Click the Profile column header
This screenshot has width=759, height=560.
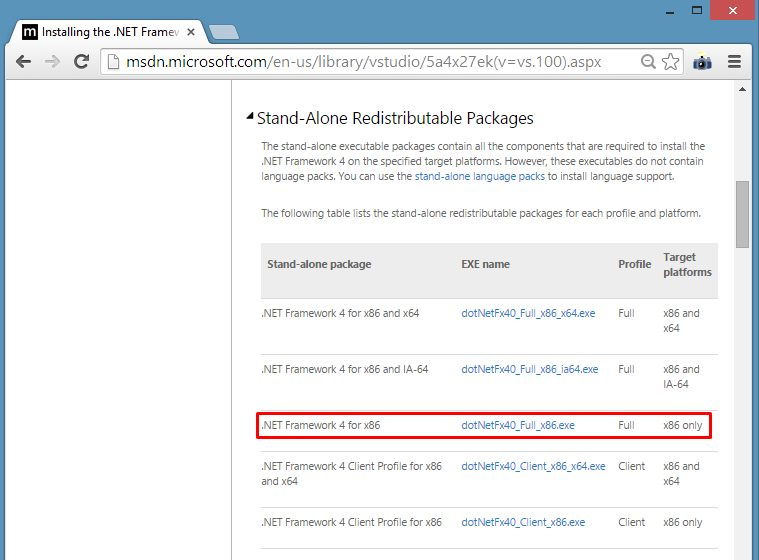635,264
